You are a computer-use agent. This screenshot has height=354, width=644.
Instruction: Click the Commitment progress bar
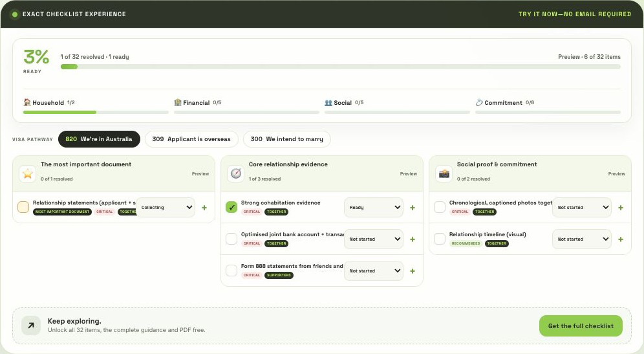(548, 112)
